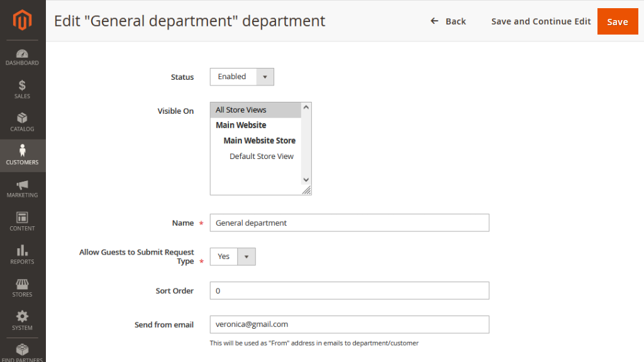Focus the Sort Order input field

[349, 290]
